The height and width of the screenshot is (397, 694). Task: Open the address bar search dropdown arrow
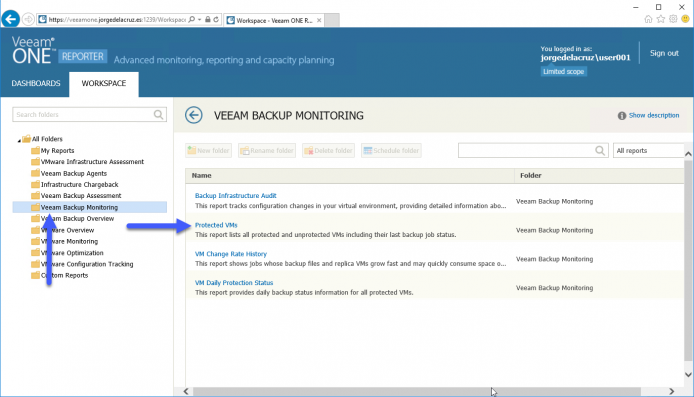pyautogui.click(x=200, y=19)
